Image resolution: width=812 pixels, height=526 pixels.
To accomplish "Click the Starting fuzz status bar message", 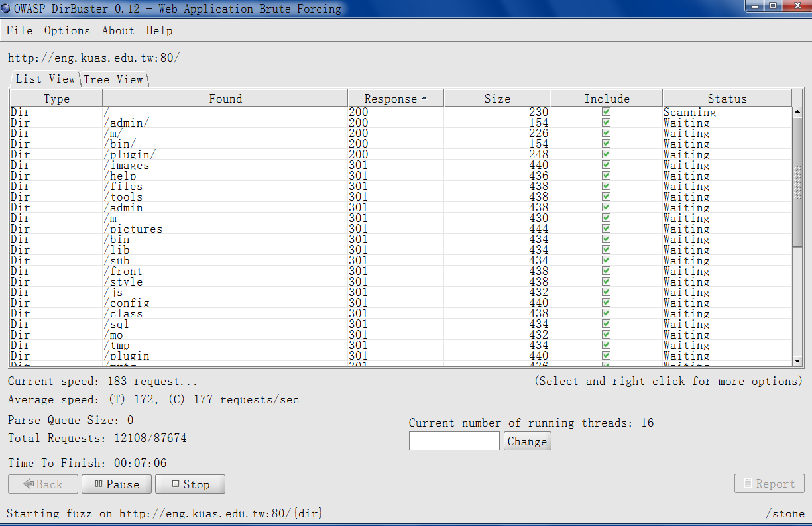I will coord(165,513).
